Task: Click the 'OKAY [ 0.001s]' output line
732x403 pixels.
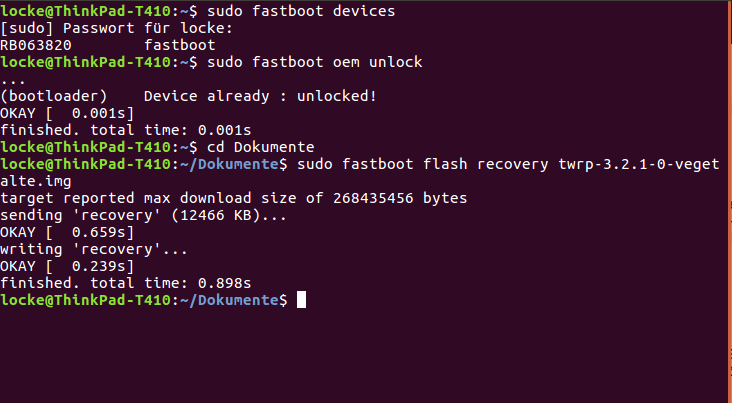Action: 67,113
